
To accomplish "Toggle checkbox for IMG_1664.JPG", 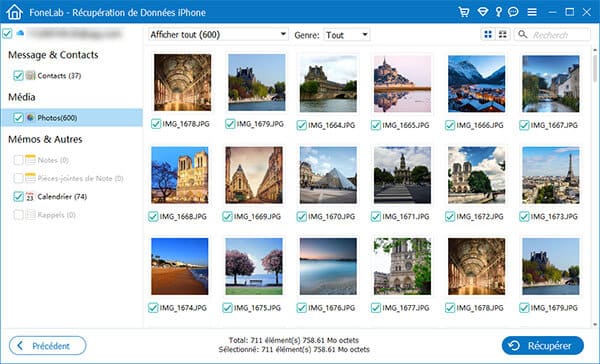I will [x=302, y=125].
